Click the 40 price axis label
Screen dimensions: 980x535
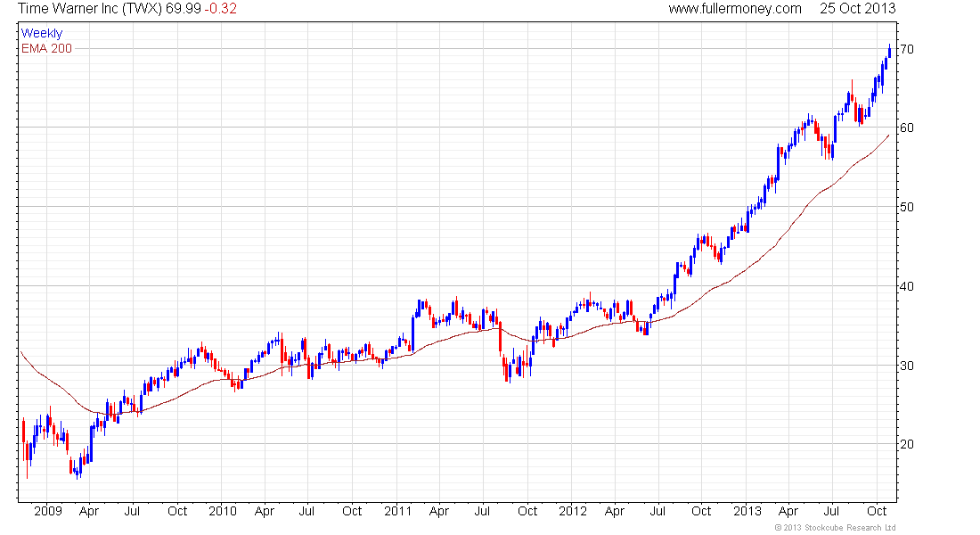[908, 286]
